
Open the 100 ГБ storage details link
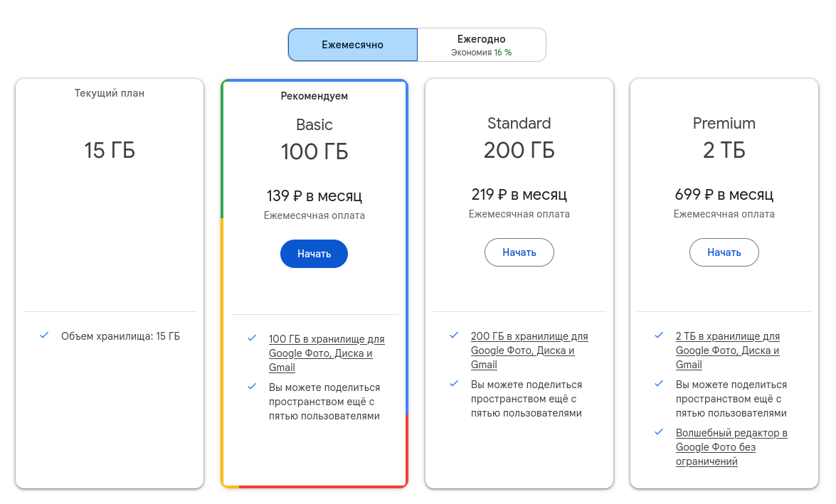(x=326, y=353)
